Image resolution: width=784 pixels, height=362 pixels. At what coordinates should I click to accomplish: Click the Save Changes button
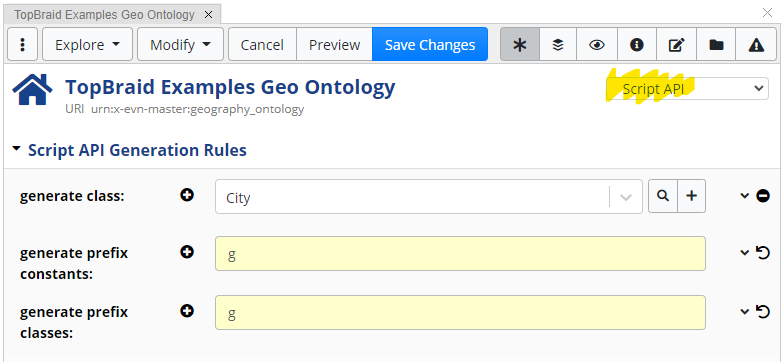tap(430, 44)
